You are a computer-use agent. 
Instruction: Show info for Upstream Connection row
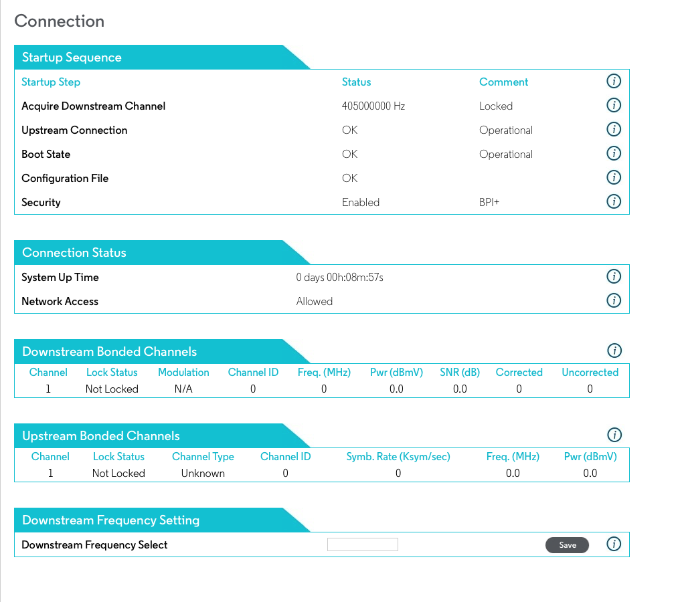pyautogui.click(x=614, y=130)
